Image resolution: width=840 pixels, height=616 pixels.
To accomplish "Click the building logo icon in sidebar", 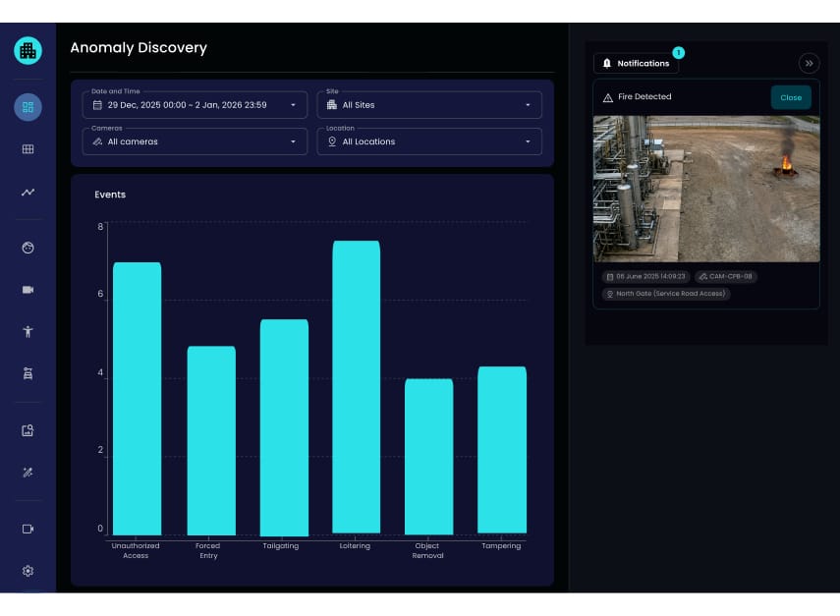I will click(28, 51).
